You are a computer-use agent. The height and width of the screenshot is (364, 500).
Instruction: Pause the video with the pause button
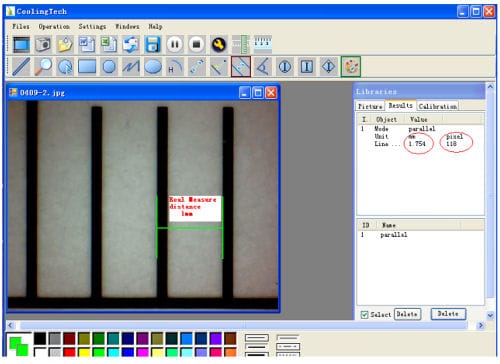click(x=174, y=45)
